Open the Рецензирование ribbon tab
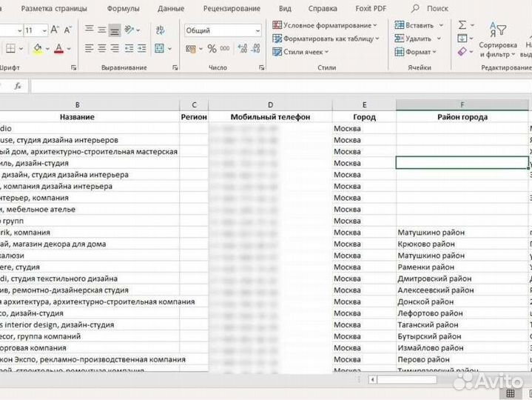Image resolution: width=532 pixels, height=400 pixels. [x=231, y=9]
